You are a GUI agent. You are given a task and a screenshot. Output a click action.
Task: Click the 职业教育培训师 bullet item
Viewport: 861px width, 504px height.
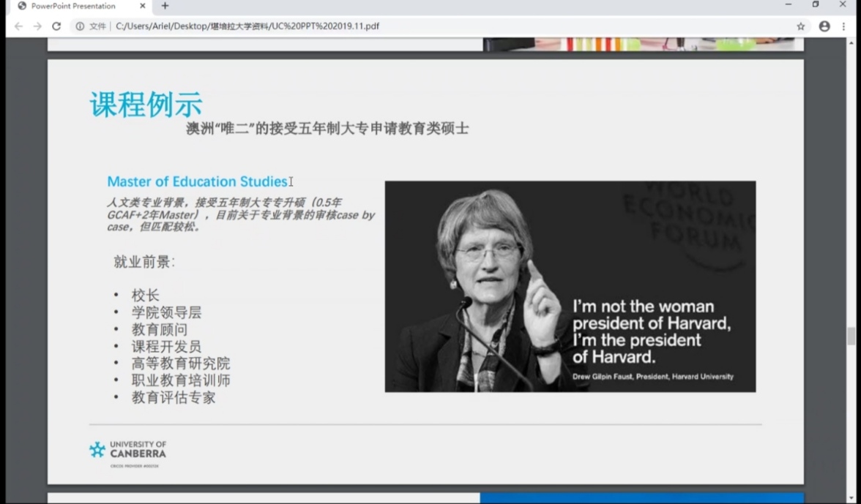[x=181, y=380]
